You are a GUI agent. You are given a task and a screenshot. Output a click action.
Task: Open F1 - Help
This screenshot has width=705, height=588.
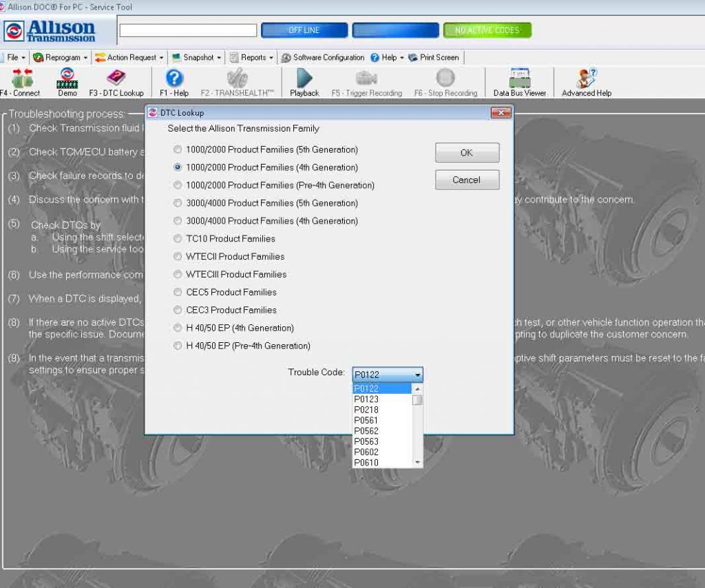click(173, 81)
